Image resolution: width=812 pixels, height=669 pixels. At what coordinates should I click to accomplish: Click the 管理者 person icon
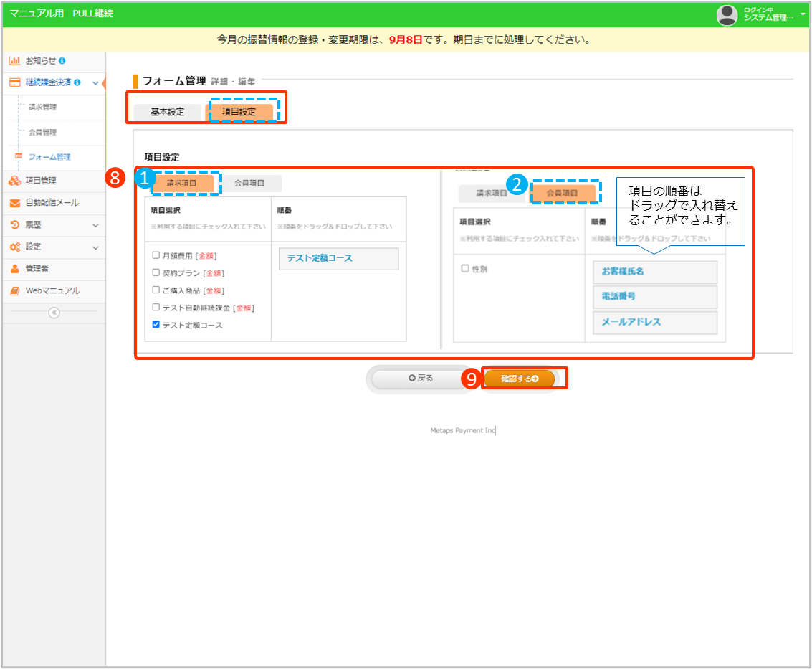[x=14, y=269]
